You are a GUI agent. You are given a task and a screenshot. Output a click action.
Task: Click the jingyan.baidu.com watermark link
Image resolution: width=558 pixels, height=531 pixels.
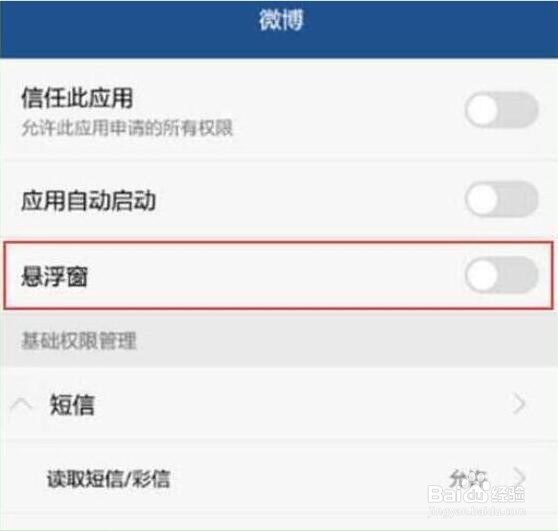tap(477, 511)
